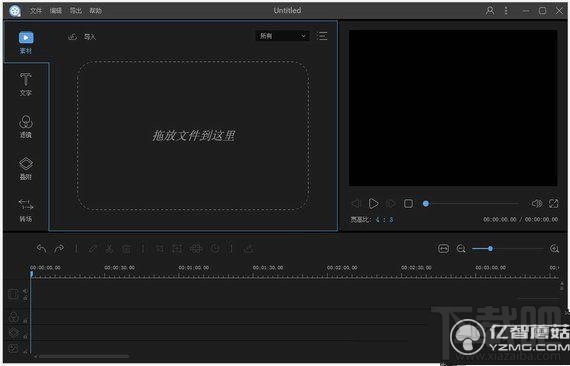Image resolution: width=570 pixels, height=366 pixels.
Task: Click the clock duration tool
Action: pyautogui.click(x=215, y=249)
